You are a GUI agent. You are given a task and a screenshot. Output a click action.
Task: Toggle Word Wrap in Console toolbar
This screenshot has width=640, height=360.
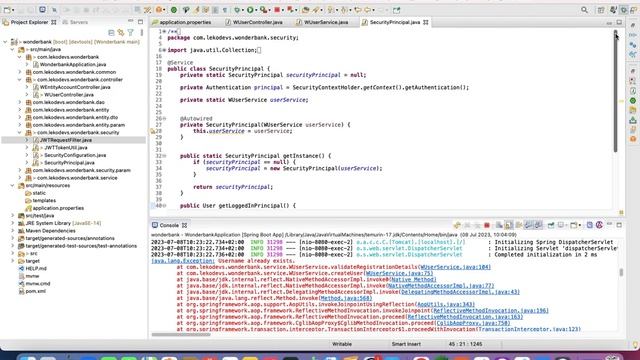click(519, 225)
